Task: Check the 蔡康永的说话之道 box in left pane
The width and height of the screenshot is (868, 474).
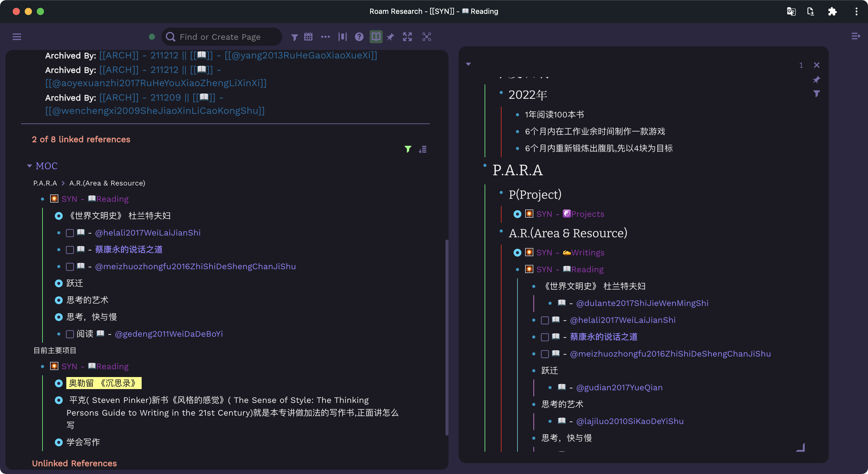Action: [x=70, y=250]
